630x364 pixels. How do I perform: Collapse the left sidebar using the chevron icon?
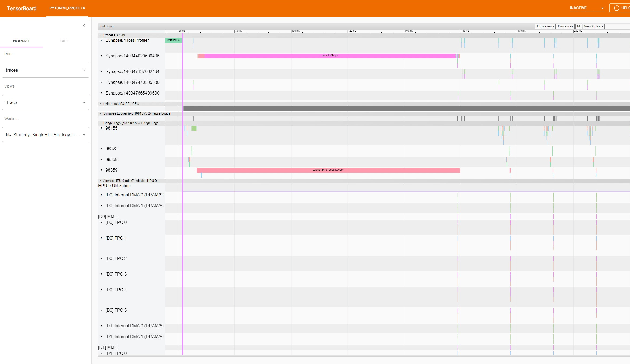click(84, 26)
